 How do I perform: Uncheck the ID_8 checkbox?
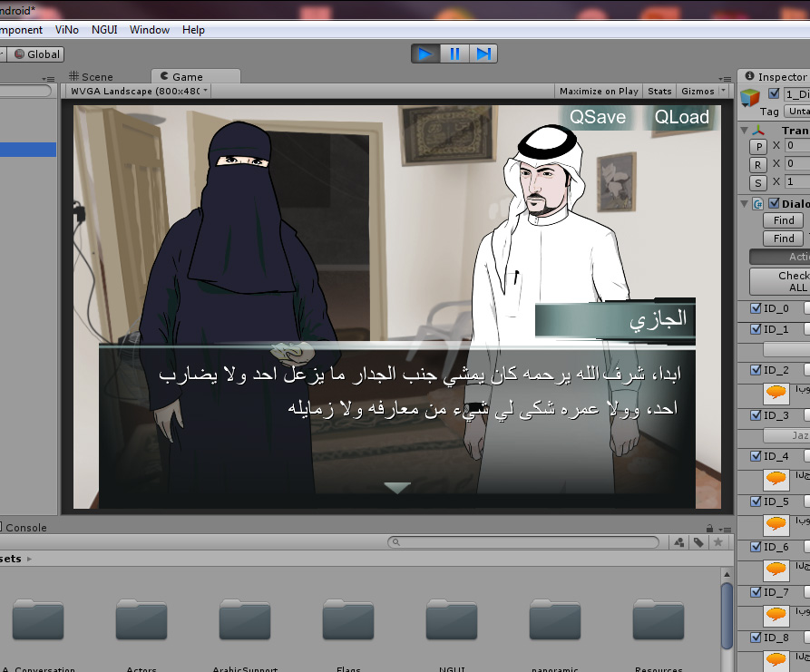pos(756,638)
